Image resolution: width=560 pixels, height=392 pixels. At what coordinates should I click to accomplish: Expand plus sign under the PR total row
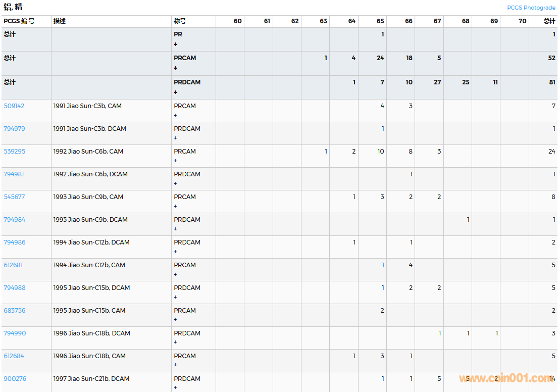tap(176, 44)
